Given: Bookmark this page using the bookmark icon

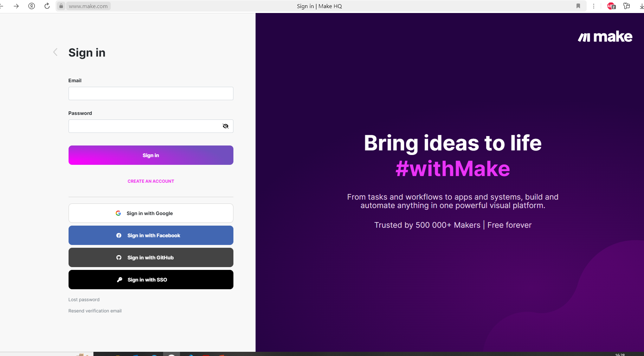Looking at the screenshot, I should point(578,6).
